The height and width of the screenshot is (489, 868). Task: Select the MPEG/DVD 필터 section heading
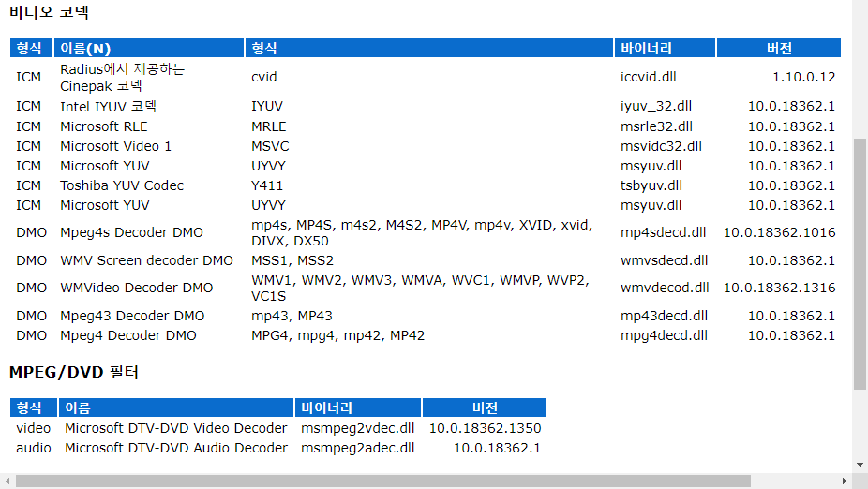click(74, 372)
